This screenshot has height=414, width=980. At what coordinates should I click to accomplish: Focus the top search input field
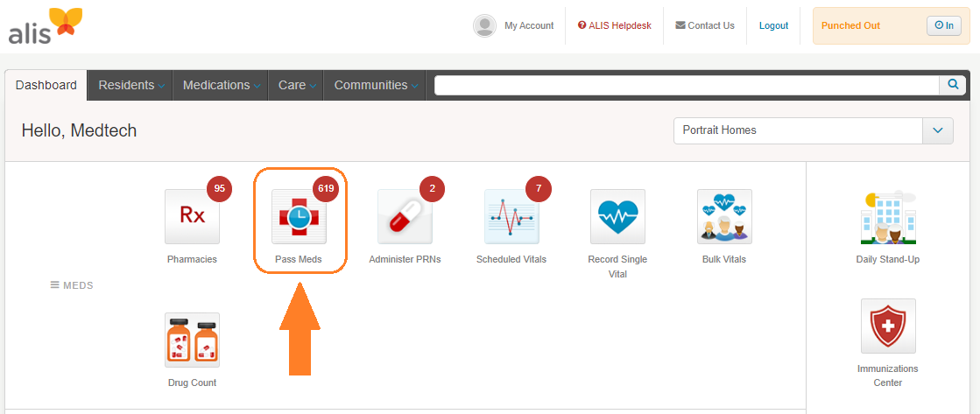coord(687,85)
